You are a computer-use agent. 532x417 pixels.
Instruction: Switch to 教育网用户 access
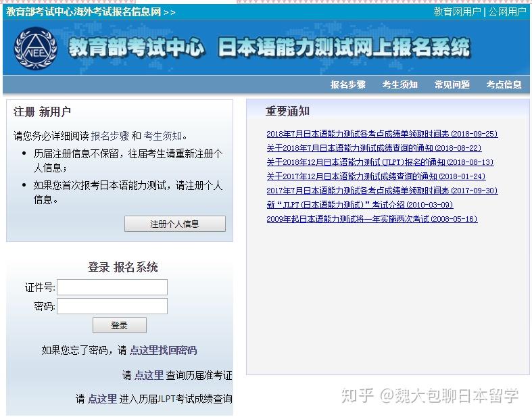point(458,12)
